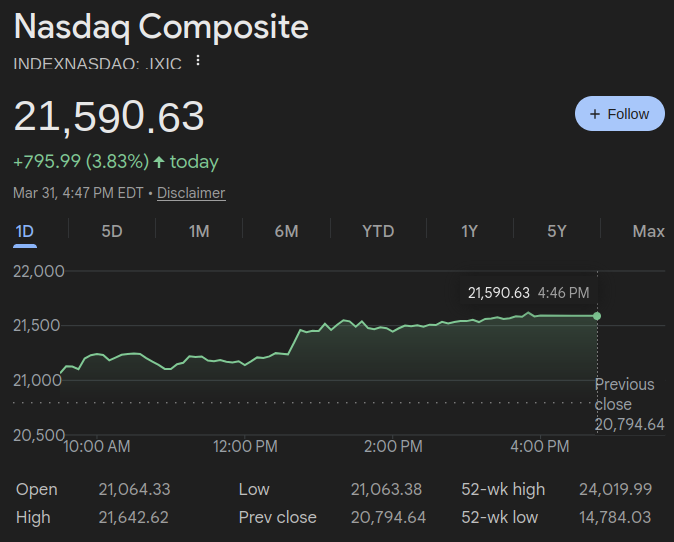Open the Disclaimer link
Image resolution: width=674 pixels, height=542 pixels.
click(x=191, y=193)
